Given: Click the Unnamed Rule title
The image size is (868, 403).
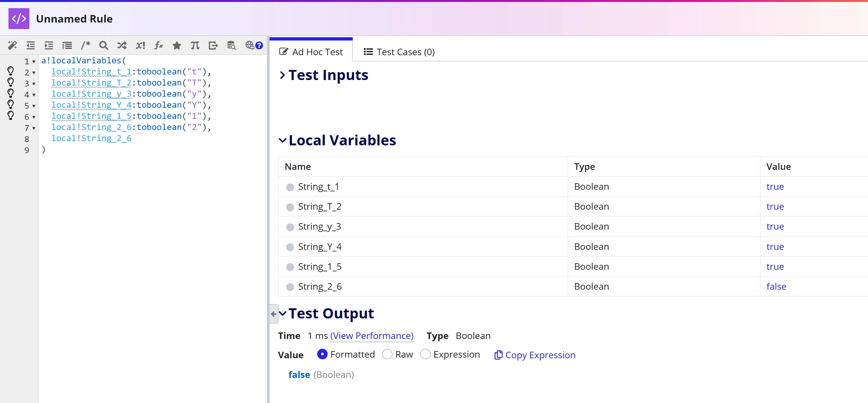Looking at the screenshot, I should 74,19.
